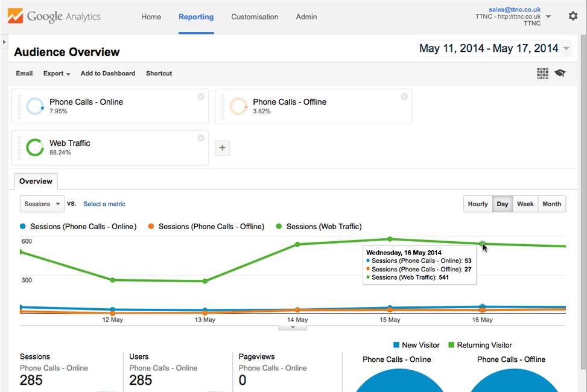This screenshot has width=587, height=392.
Task: Switch chart granularity to Hourly
Action: 478,204
